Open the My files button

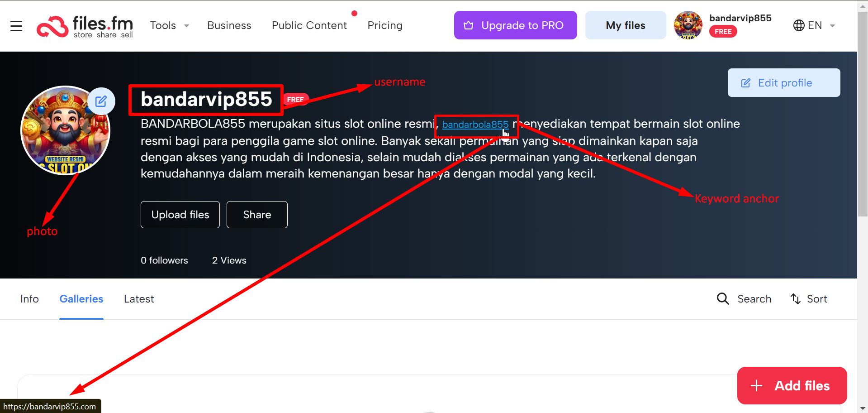pyautogui.click(x=625, y=25)
